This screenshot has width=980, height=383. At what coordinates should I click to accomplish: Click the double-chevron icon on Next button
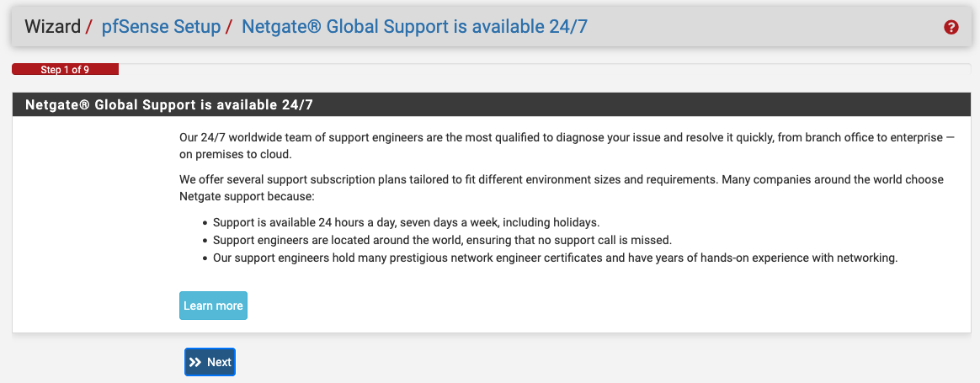[x=195, y=362]
